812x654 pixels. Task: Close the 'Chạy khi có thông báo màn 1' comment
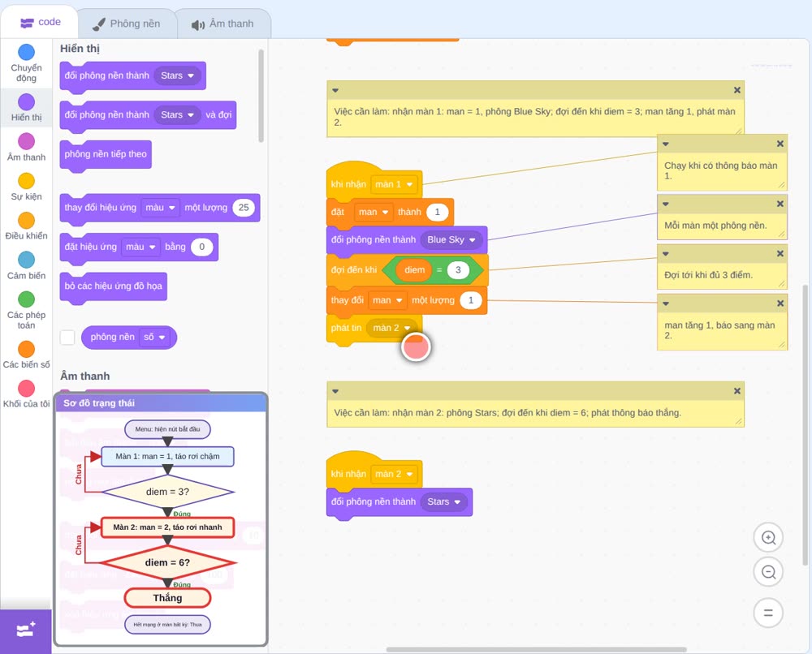[780, 144]
